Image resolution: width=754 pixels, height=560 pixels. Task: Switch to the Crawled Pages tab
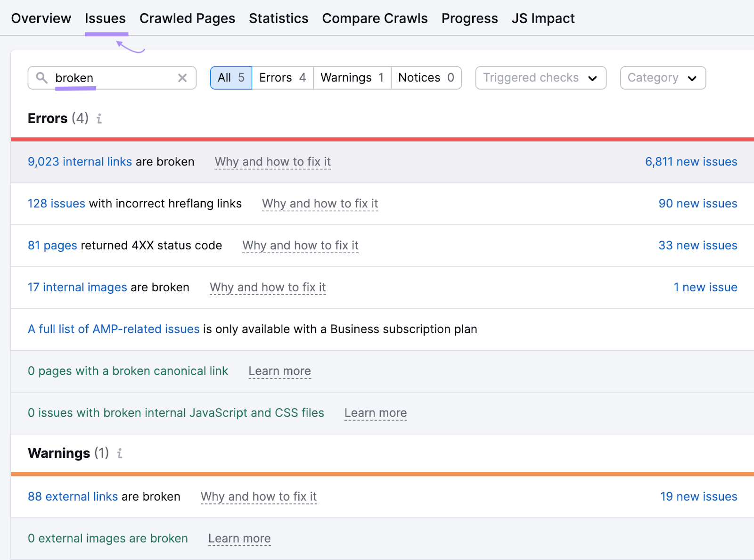tap(187, 18)
